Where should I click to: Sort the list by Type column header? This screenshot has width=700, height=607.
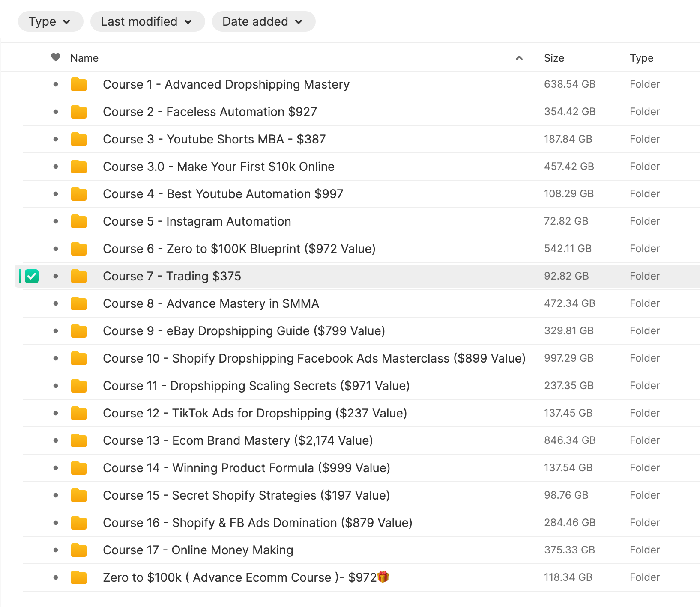(641, 58)
